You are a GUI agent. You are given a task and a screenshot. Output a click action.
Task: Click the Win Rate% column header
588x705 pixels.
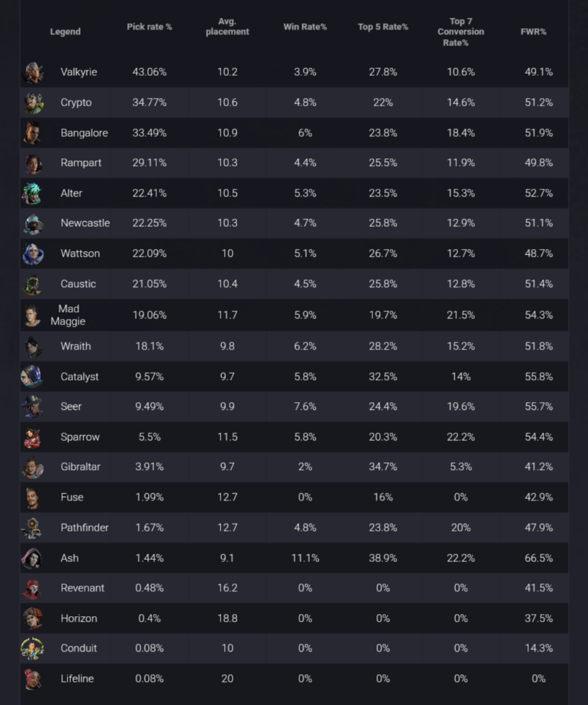point(305,27)
